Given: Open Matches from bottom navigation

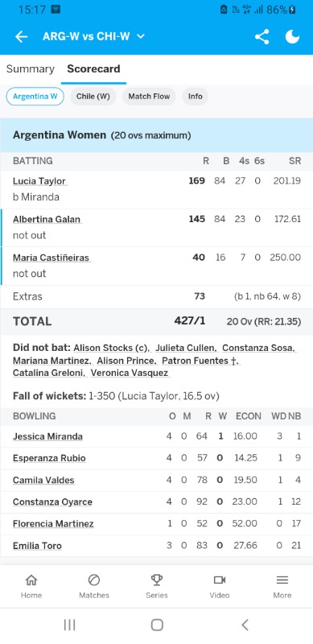Looking at the screenshot, I should click(94, 587).
